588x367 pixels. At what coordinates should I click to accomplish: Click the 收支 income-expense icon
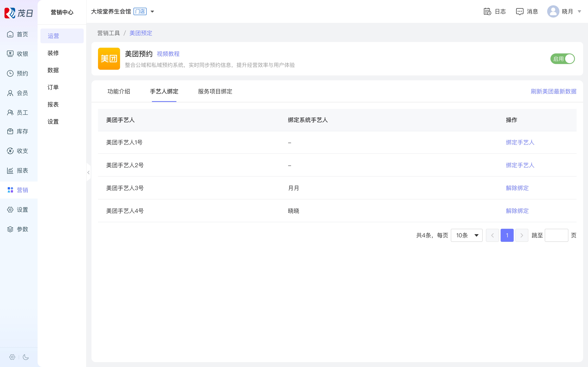click(10, 151)
